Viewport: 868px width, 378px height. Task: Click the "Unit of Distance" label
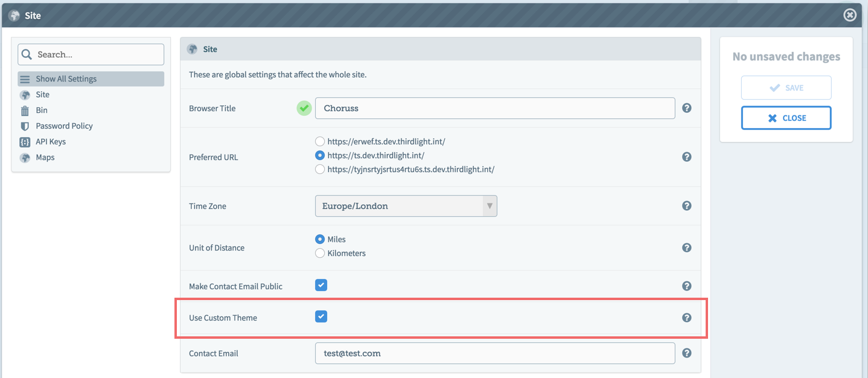pos(217,248)
